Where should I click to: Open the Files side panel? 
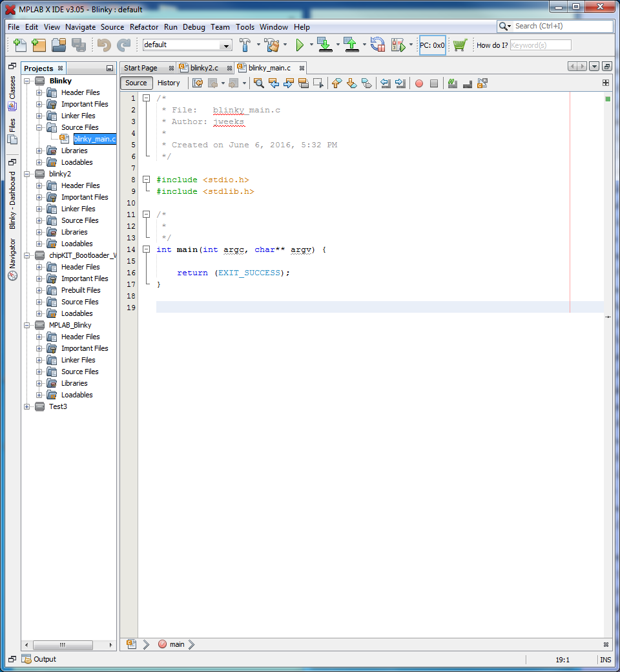tap(12, 131)
